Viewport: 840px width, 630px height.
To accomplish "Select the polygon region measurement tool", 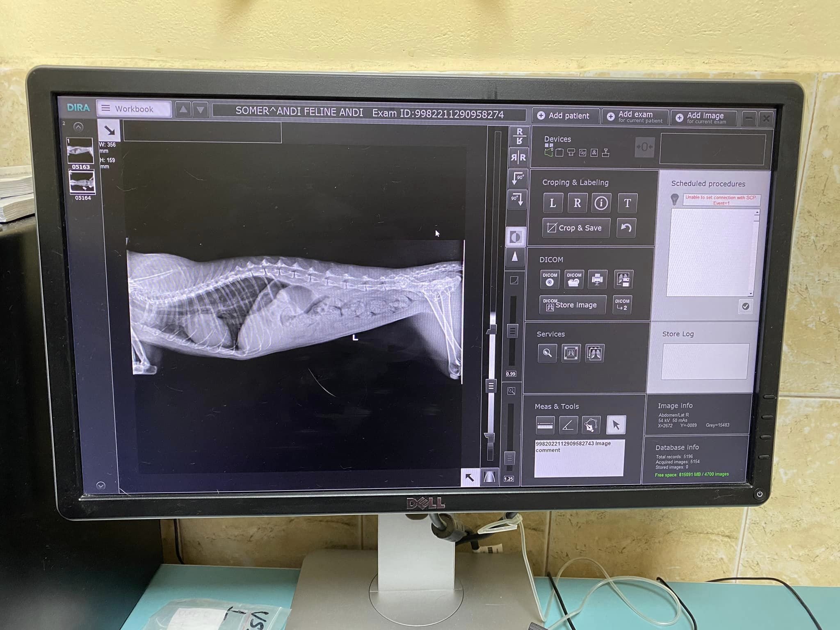I will [591, 425].
